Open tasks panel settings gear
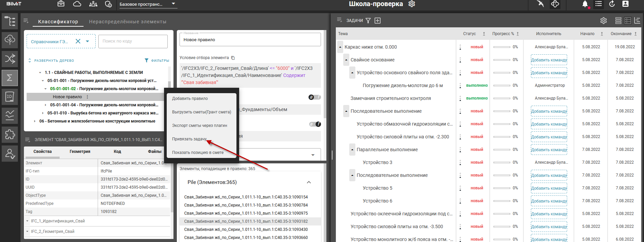 point(603,21)
